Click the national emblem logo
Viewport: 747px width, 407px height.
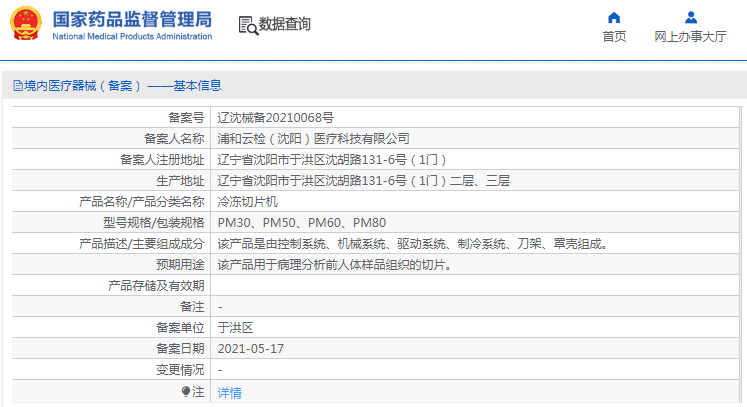pyautogui.click(x=26, y=24)
